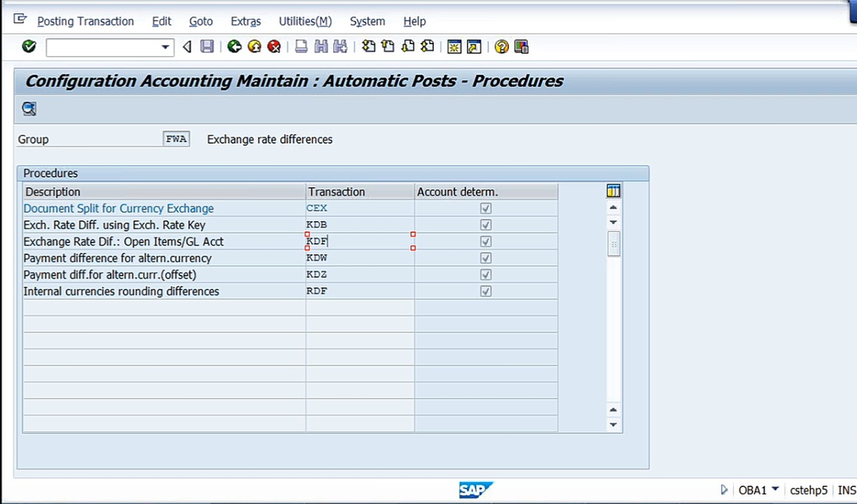Click the green Back arrow icon
Image resolution: width=857 pixels, height=504 pixels.
235,47
